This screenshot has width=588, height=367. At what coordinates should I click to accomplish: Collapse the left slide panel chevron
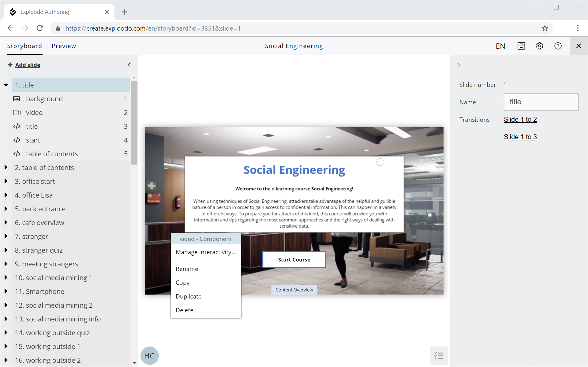(x=129, y=65)
